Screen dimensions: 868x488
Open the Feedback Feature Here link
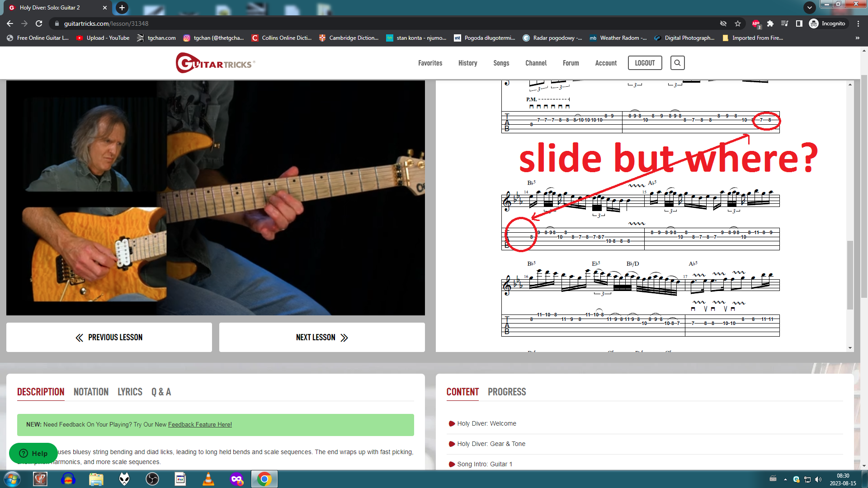pos(199,424)
